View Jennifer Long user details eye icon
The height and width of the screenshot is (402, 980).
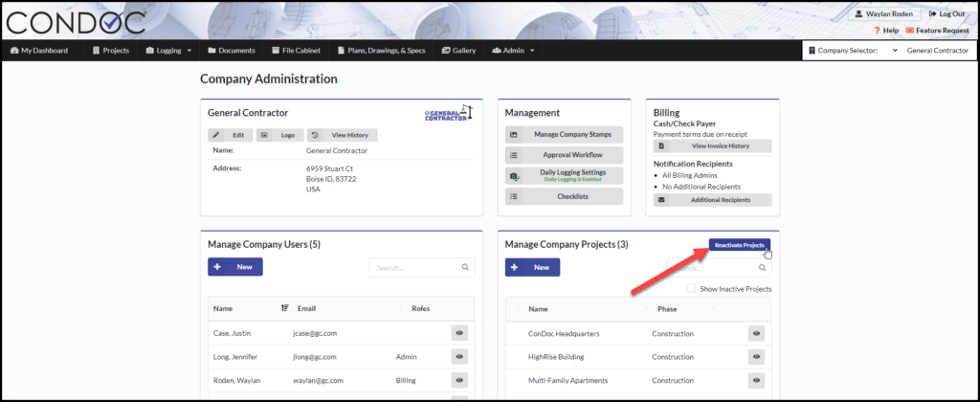click(459, 357)
